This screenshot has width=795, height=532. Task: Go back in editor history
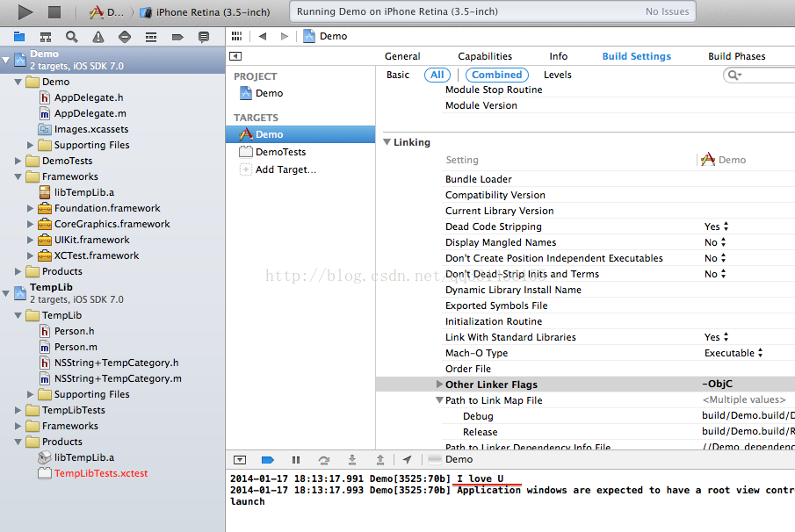pos(263,36)
